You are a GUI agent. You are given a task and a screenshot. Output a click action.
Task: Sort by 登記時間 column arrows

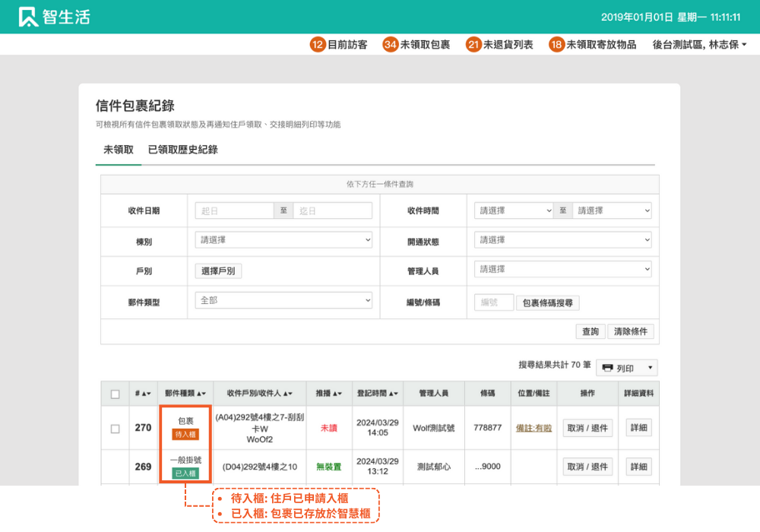[x=393, y=394]
